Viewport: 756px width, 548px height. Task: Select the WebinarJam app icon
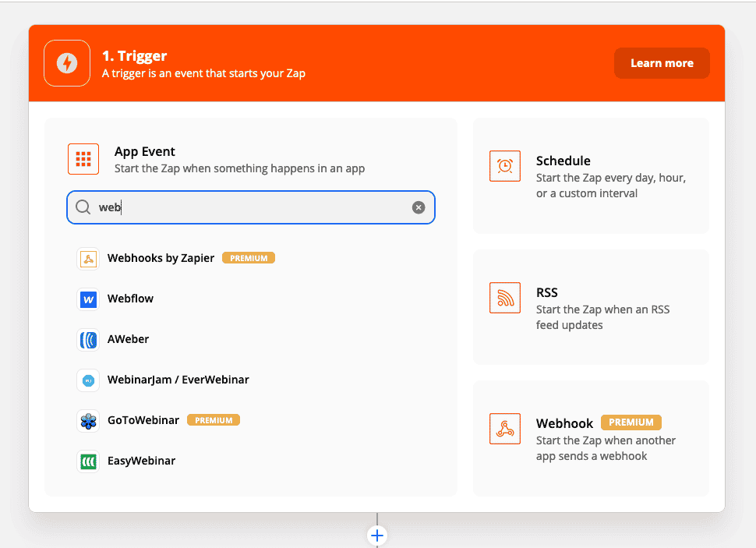click(x=88, y=380)
